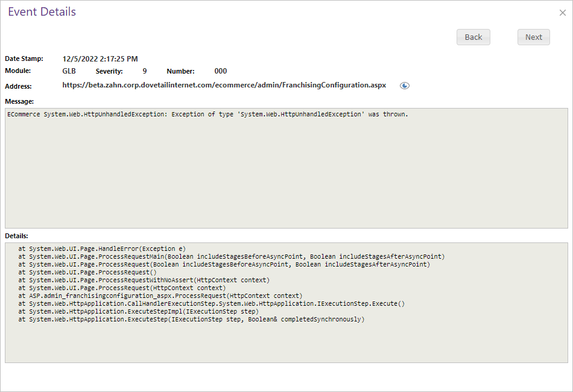Image resolution: width=573 pixels, height=392 pixels.
Task: Click the HandleError stack trace line
Action: 102,248
